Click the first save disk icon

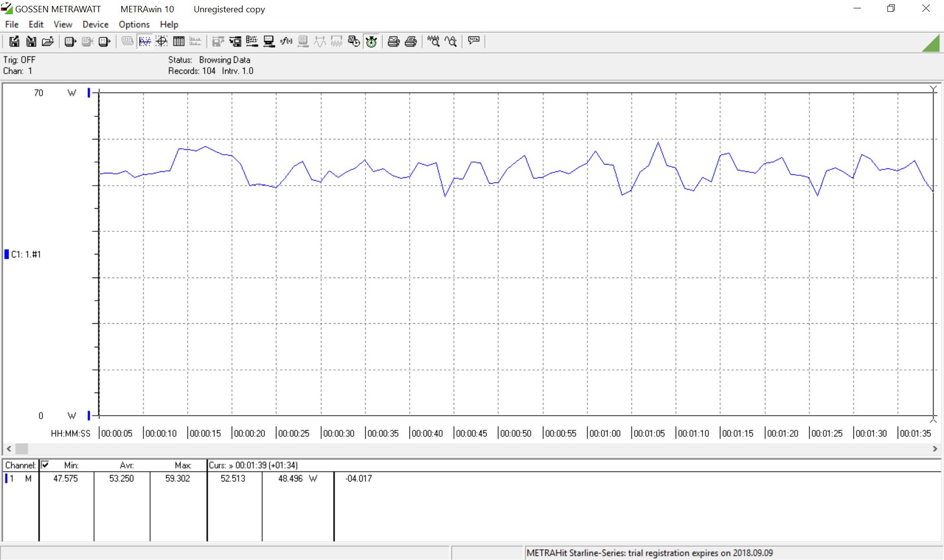pos(14,42)
